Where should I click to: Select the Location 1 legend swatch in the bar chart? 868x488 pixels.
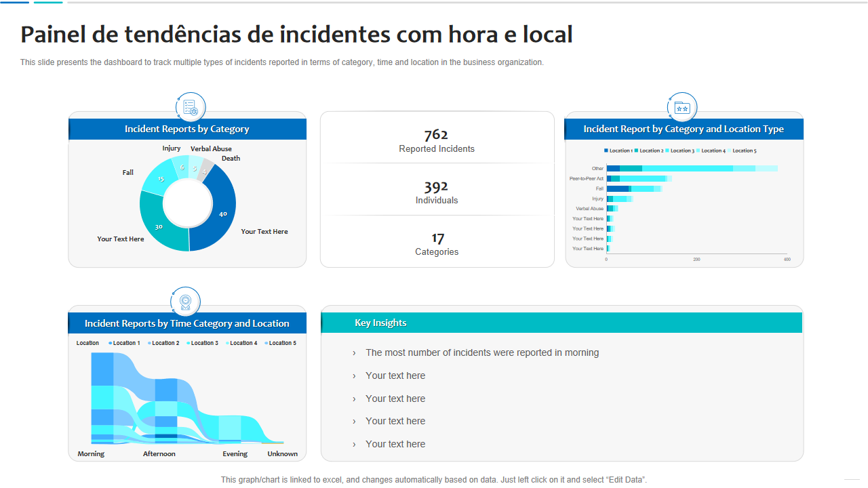click(x=606, y=150)
